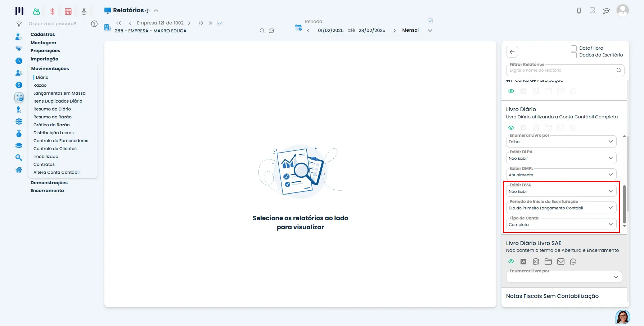This screenshot has height=326, width=644.
Task: Open the help question mark icon
Action: click(94, 24)
